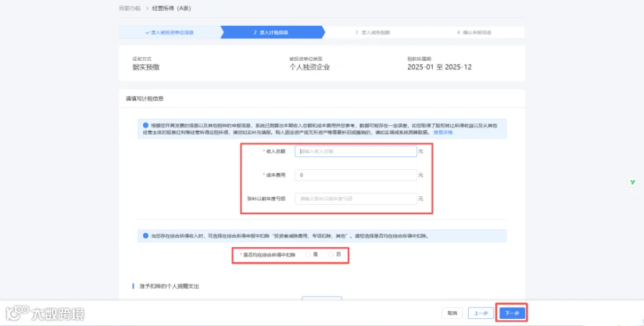Click the info icon in the 综合所得 deduction notice
This screenshot has width=644, height=326.
point(145,236)
